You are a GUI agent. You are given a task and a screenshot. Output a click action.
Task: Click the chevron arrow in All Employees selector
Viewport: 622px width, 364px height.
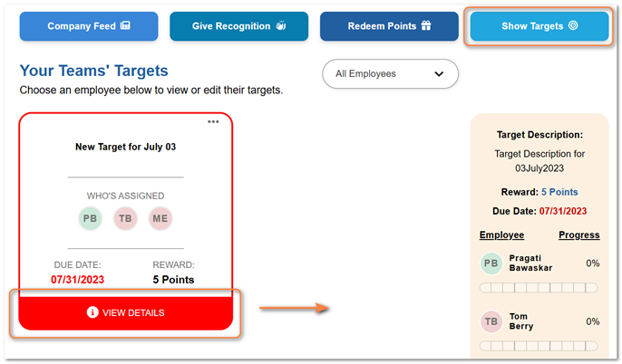[x=439, y=74]
